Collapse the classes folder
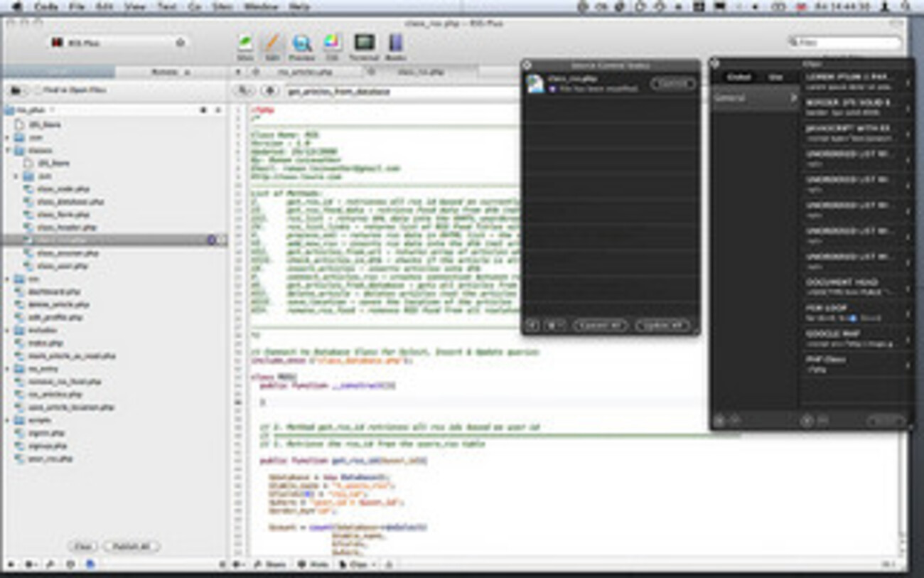The width and height of the screenshot is (924, 578). coord(8,151)
